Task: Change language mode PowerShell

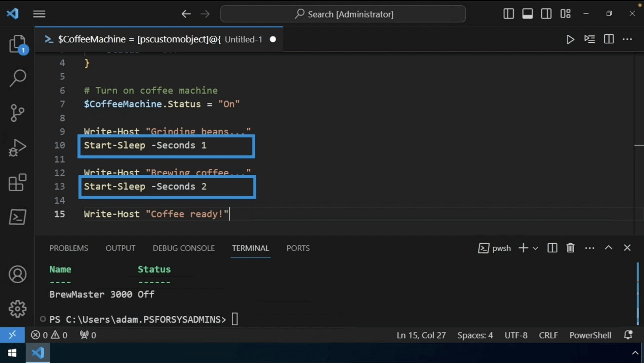Action: click(590, 335)
